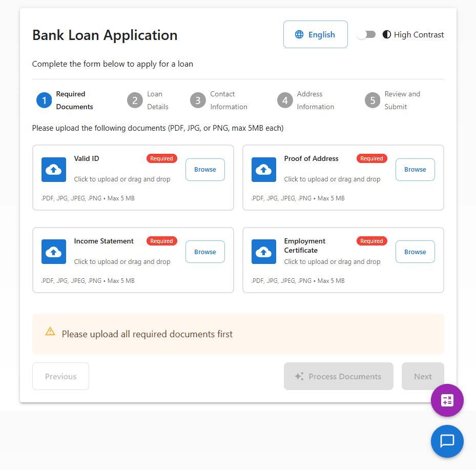Select the Loan Details step
This screenshot has width=476, height=470.
coord(135,100)
